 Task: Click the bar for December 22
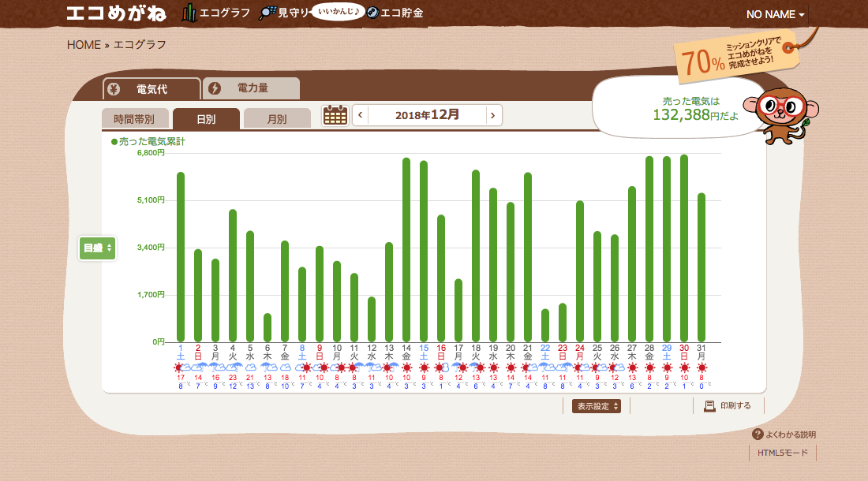545,326
